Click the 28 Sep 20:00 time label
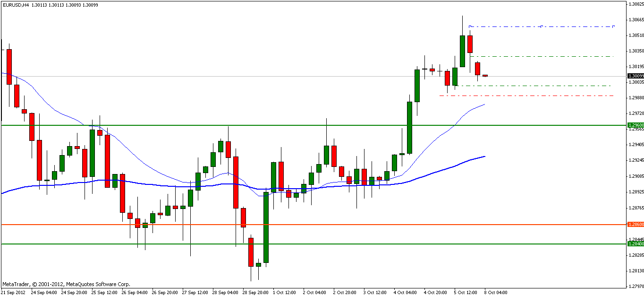The width and height of the screenshot is (644, 296). tap(256, 292)
